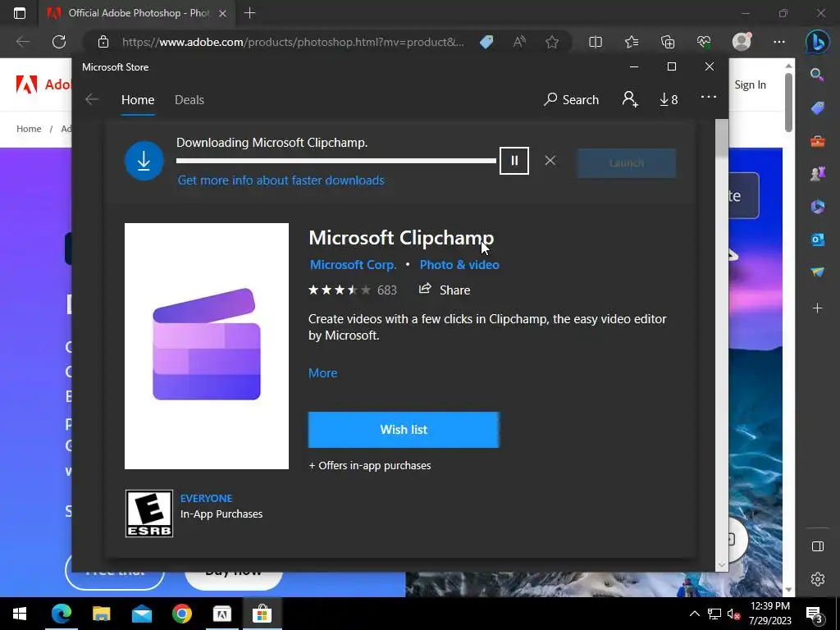This screenshot has width=840, height=630.
Task: Open the Deals tab in Microsoft Store
Action: pos(189,99)
